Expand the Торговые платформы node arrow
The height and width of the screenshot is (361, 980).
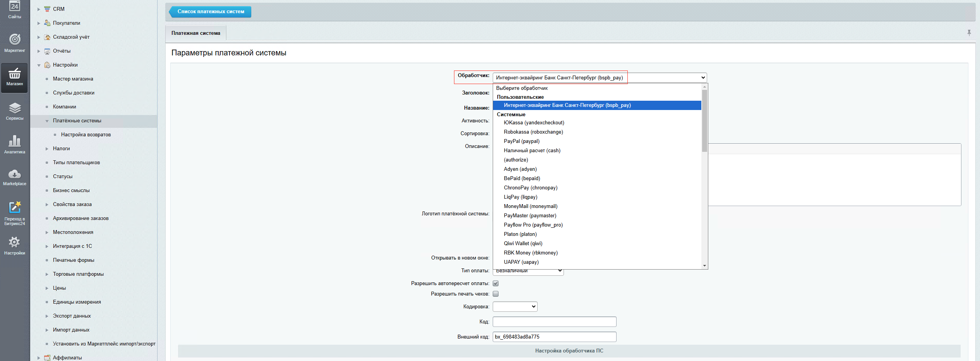47,274
